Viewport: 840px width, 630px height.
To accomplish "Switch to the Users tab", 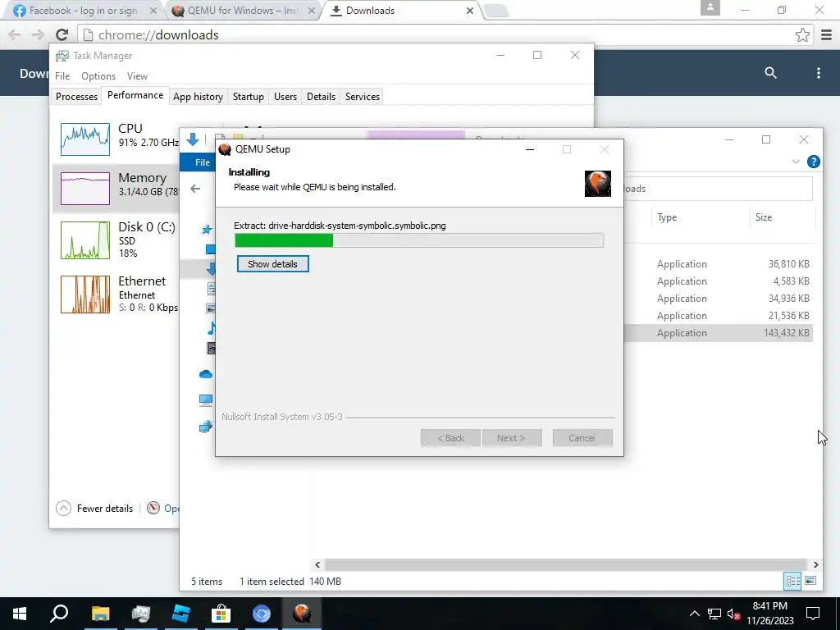I will point(285,97).
